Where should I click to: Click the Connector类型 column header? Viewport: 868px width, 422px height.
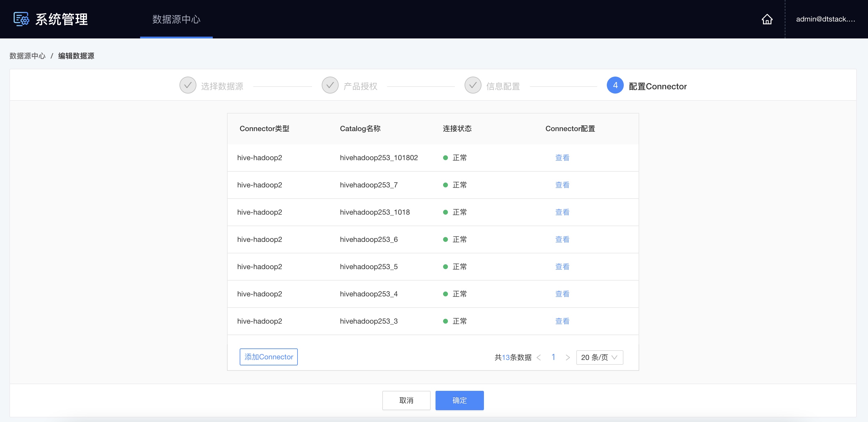pyautogui.click(x=264, y=129)
